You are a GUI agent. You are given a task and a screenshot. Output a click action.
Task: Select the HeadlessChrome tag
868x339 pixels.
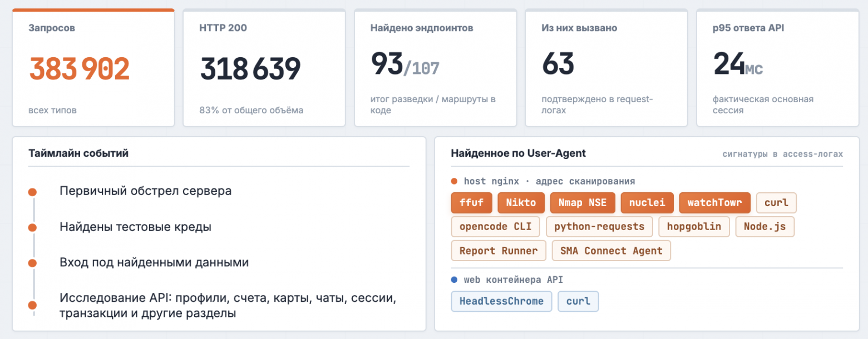501,301
